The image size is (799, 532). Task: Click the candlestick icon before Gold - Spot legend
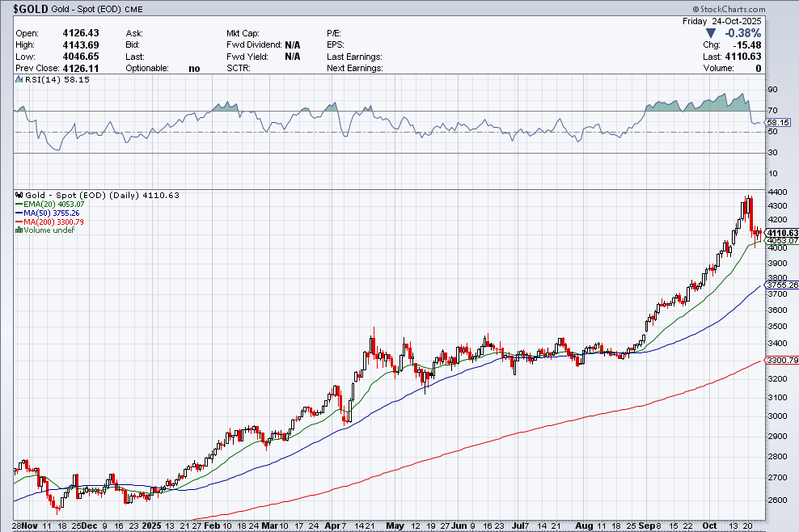pos(19,195)
